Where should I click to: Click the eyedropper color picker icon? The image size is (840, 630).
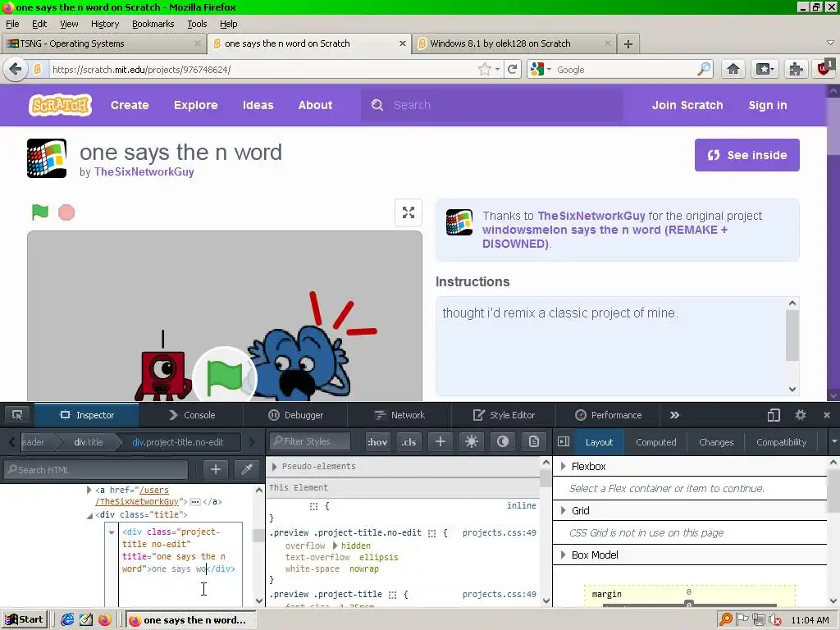pyautogui.click(x=247, y=470)
